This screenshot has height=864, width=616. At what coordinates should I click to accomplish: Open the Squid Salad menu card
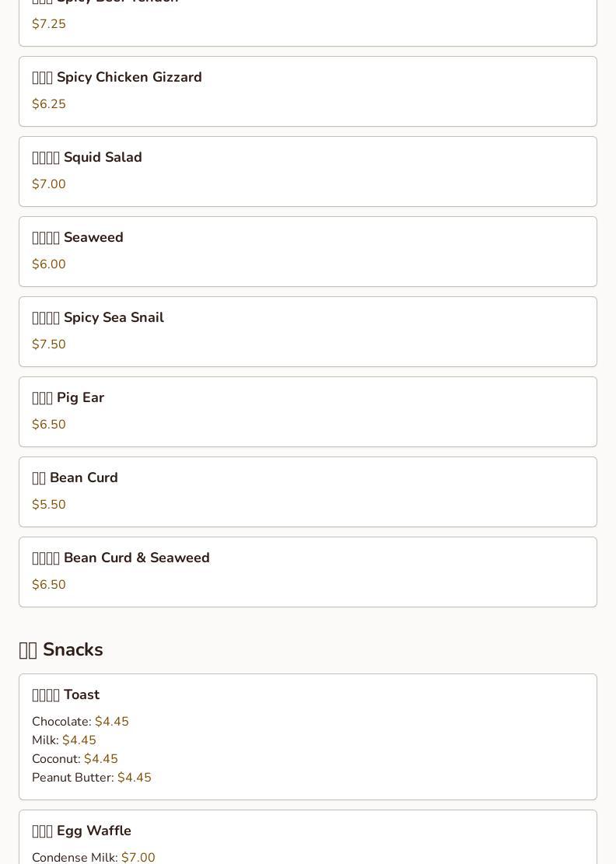coord(308,171)
